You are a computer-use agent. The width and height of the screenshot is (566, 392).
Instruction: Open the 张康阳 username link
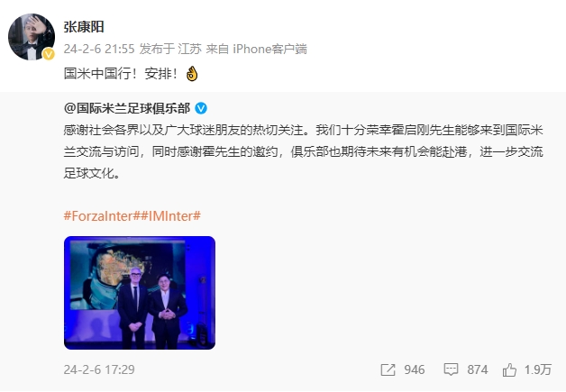tap(84, 27)
